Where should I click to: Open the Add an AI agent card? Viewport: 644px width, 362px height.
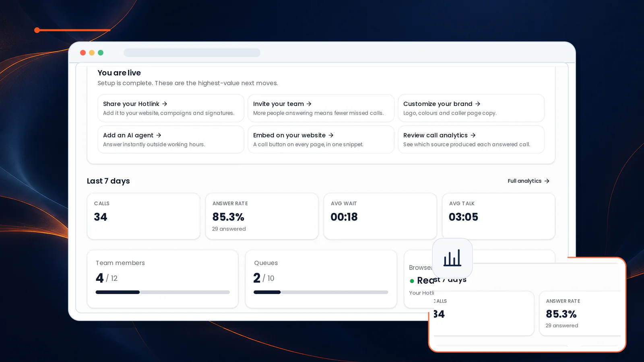[x=171, y=140]
